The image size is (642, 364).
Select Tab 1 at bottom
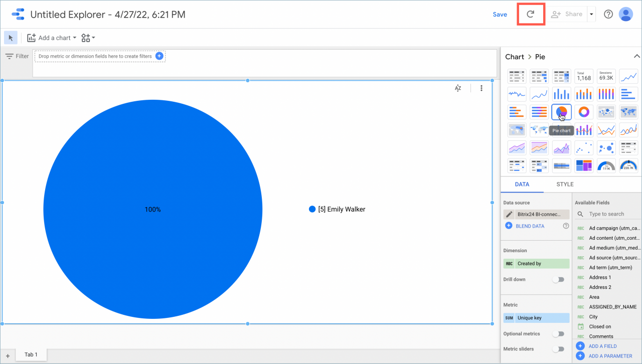[31, 354]
